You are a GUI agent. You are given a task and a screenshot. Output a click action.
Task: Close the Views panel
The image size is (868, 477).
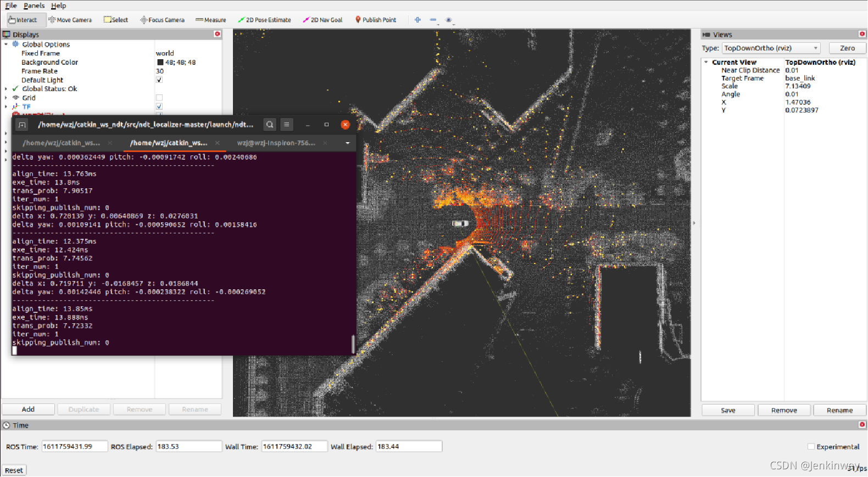point(862,34)
